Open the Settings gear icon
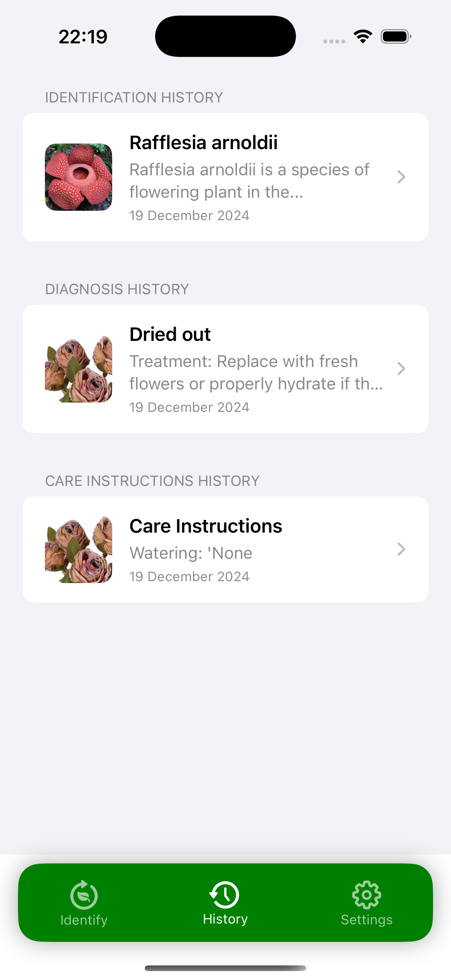 366,894
